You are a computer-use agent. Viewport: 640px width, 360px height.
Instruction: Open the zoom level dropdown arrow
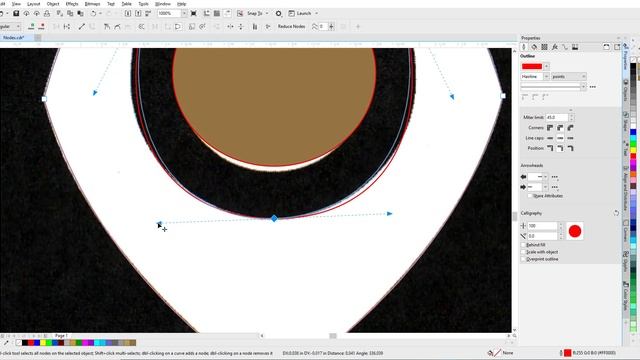click(184, 13)
